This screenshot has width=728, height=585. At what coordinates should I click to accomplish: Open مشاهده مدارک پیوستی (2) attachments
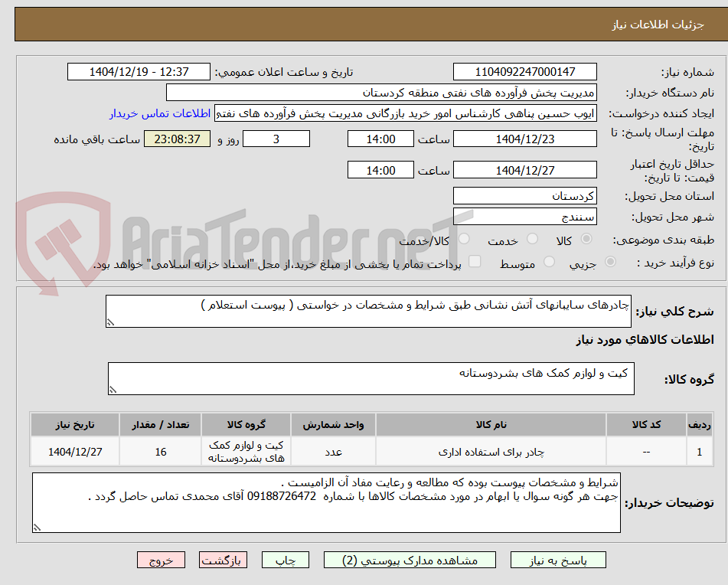pyautogui.click(x=410, y=560)
